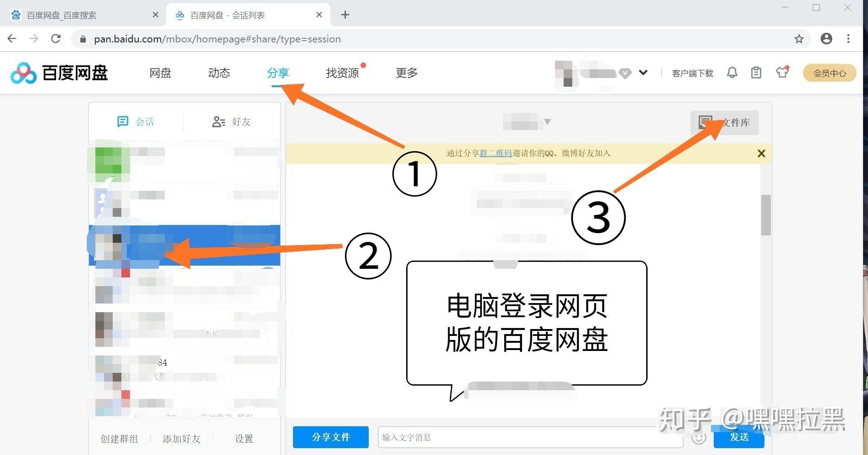Open the 文件库 file library button

pos(724,122)
